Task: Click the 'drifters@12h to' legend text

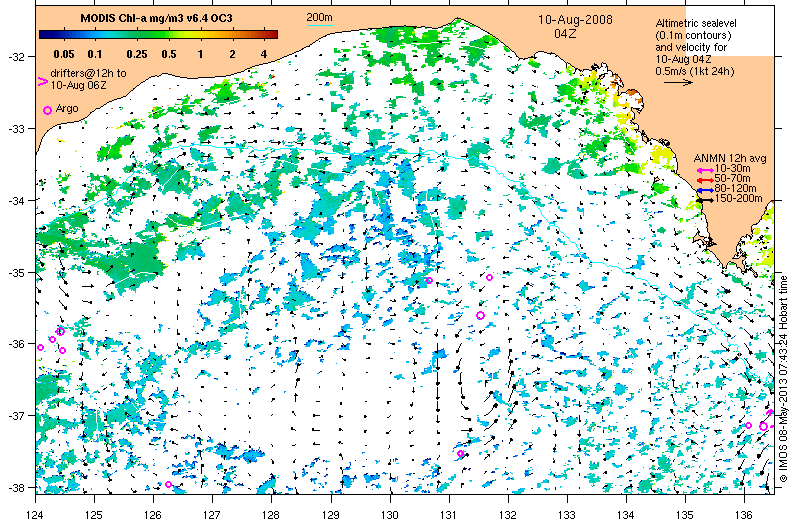Action: click(x=88, y=73)
